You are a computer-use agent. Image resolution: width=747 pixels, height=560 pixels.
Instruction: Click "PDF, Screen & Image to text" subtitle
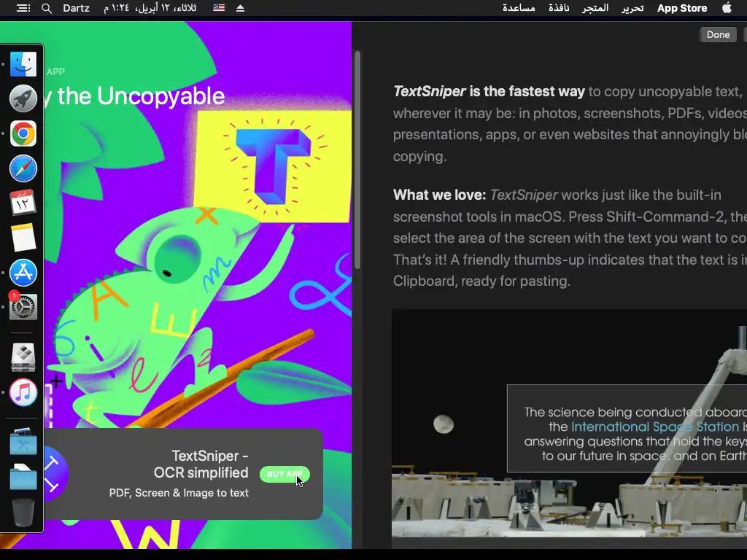click(179, 493)
